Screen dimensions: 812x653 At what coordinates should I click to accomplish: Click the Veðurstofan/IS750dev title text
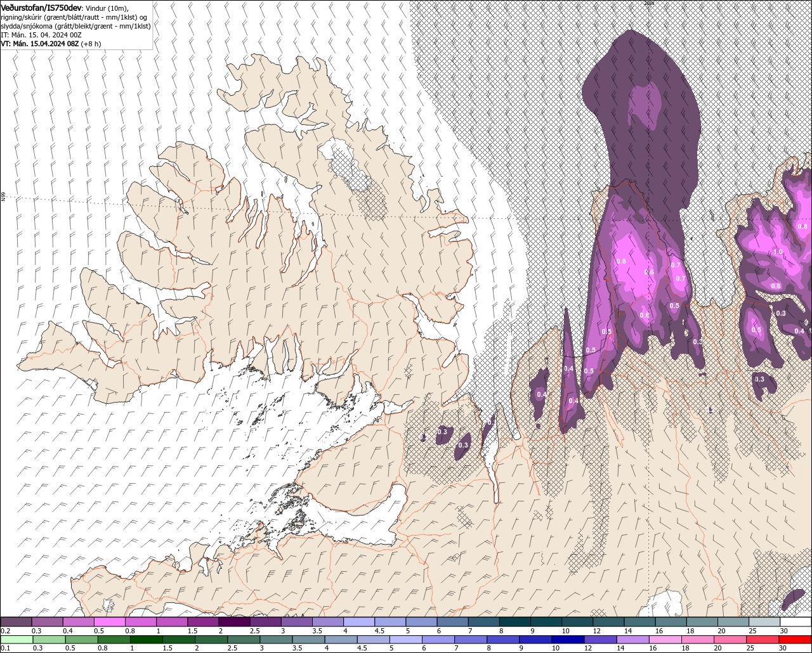pos(41,8)
